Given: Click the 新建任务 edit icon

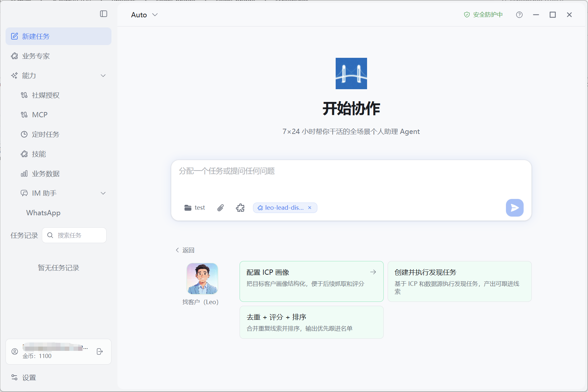Looking at the screenshot, I should 14,36.
